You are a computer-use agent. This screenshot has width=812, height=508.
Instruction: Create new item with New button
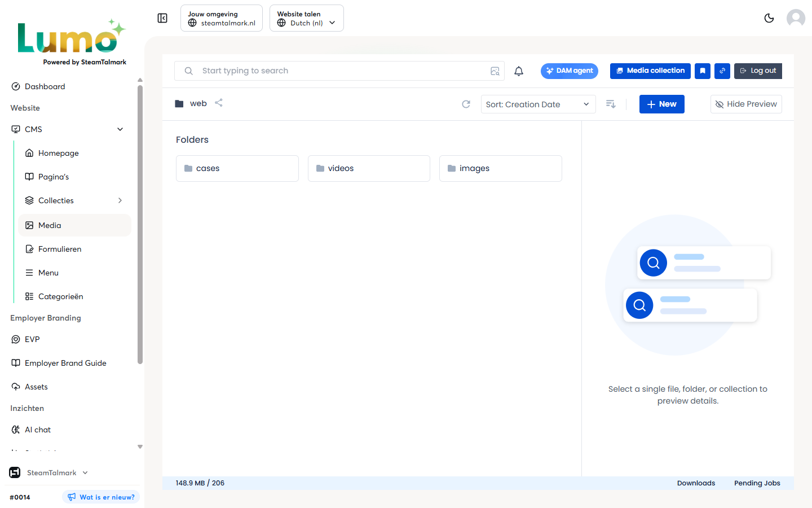pos(662,104)
